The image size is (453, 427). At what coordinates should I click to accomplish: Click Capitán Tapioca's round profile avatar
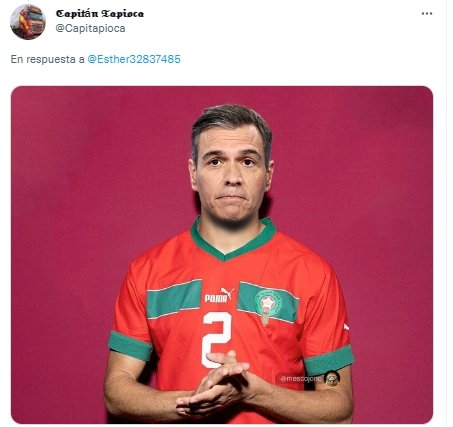click(x=28, y=22)
